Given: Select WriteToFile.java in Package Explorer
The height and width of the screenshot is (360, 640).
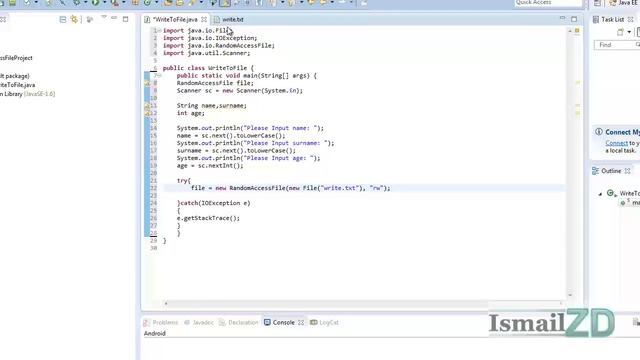Looking at the screenshot, I should pos(18,85).
